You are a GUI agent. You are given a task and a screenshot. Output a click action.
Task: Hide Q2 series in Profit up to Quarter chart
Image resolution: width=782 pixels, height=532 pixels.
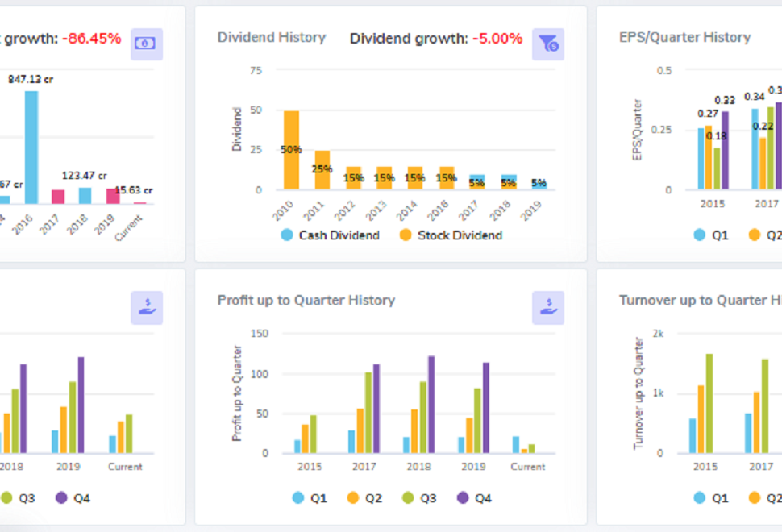click(365, 498)
